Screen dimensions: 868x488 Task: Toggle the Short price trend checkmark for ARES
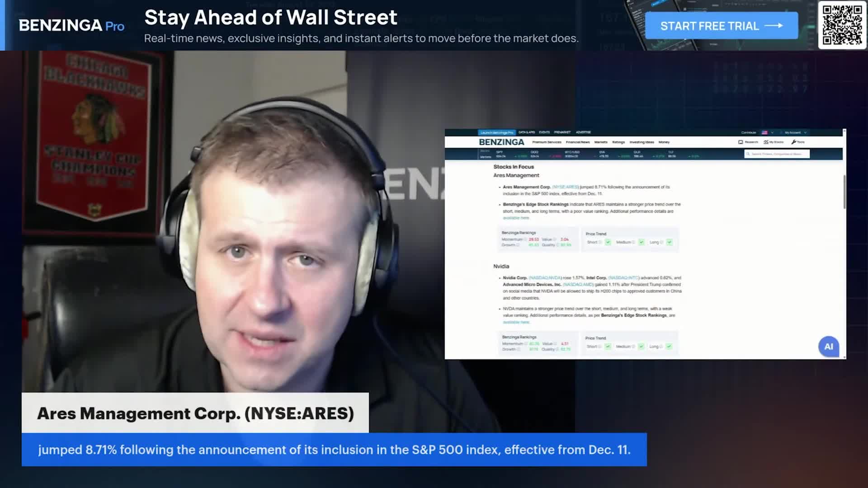point(608,242)
